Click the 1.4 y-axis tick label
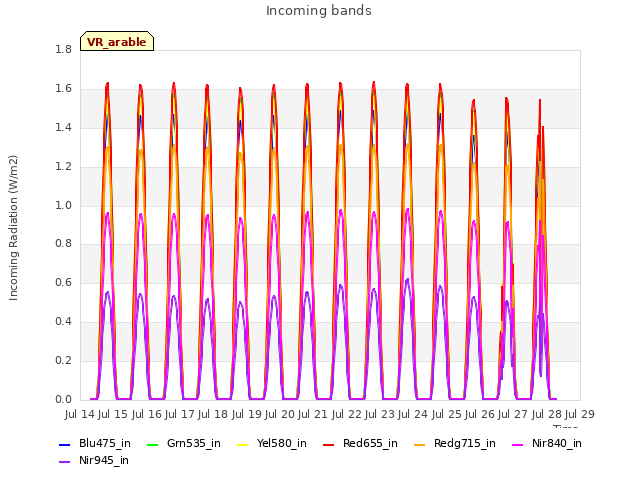This screenshot has height=480, width=640. pos(63,127)
